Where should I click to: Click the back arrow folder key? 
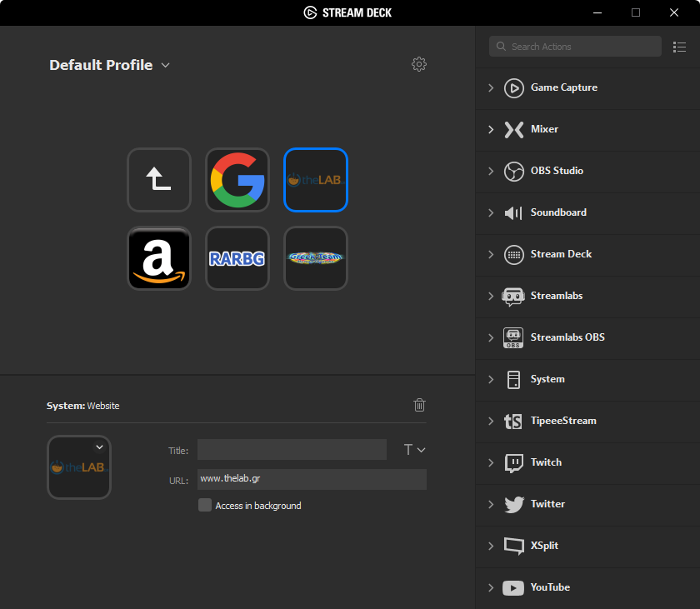pyautogui.click(x=159, y=180)
